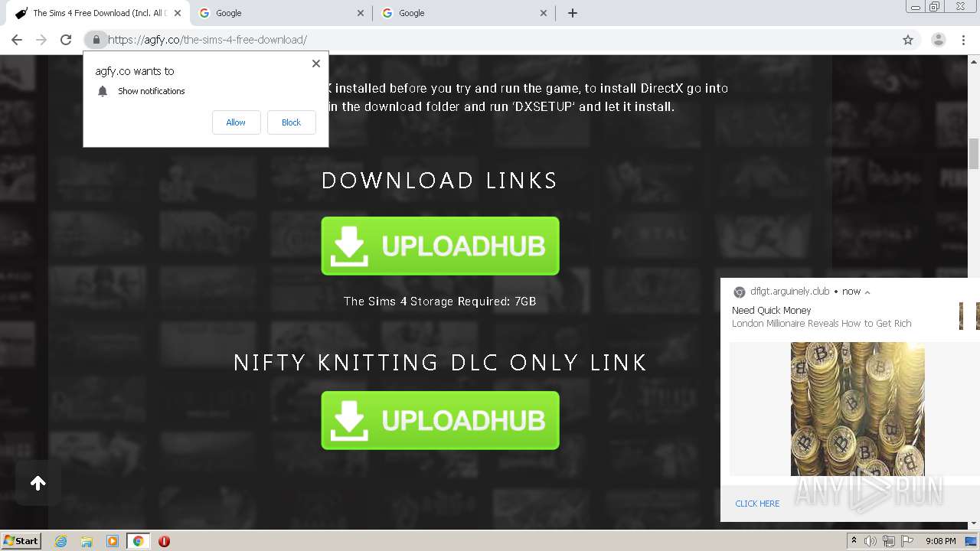Click London Millionaire Reveals notification text
This screenshot has width=980, height=551.
click(x=822, y=324)
